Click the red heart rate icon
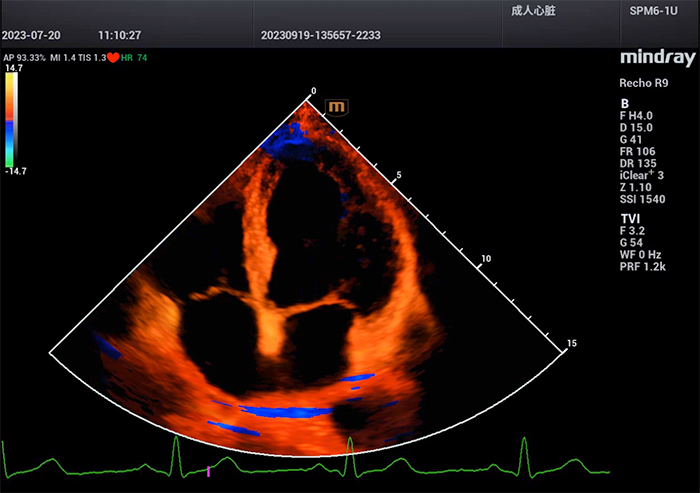The width and height of the screenshot is (700, 493). click(113, 58)
